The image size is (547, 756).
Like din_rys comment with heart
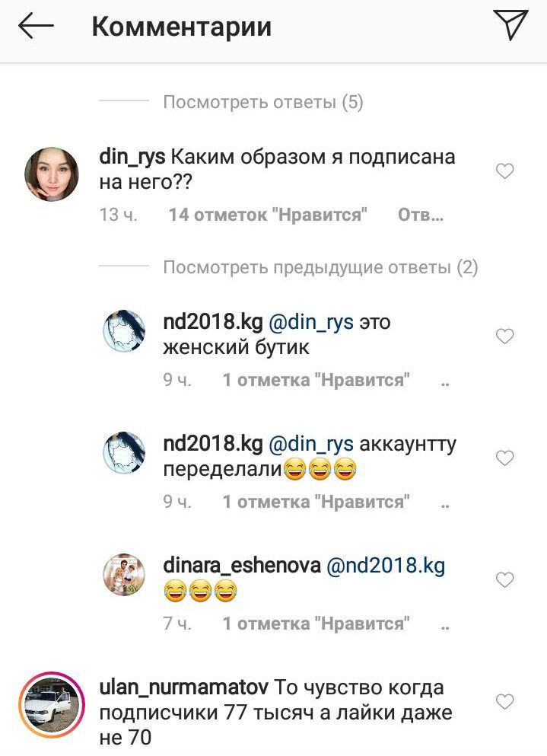click(504, 171)
